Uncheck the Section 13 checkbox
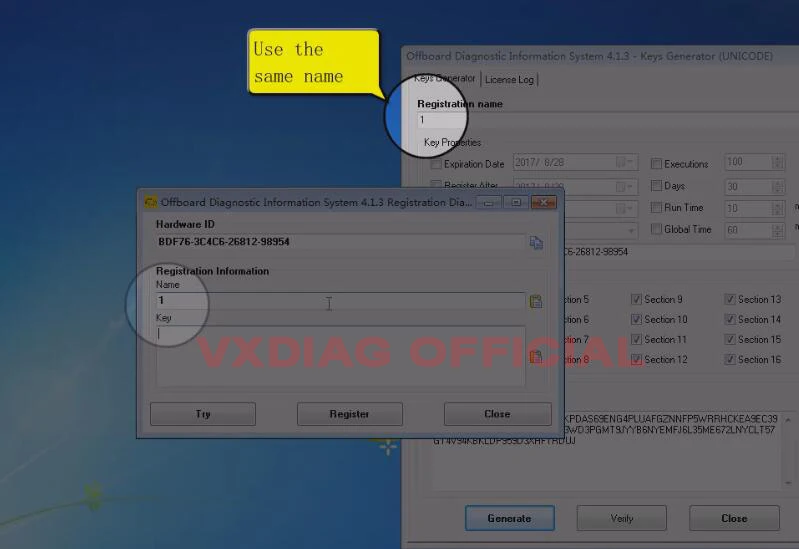The image size is (799, 549). click(730, 299)
